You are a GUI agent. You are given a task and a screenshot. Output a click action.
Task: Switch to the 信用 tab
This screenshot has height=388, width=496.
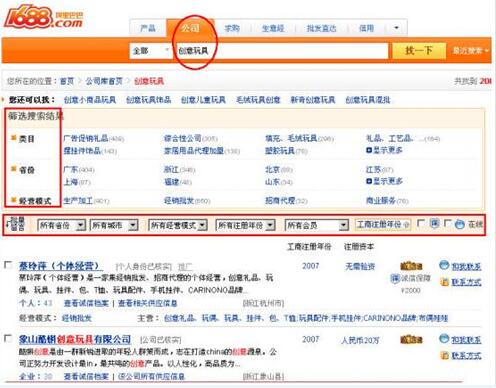point(366,28)
